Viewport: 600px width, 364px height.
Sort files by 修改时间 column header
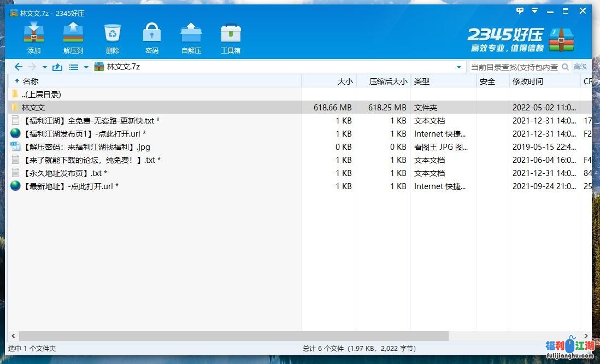(528, 81)
